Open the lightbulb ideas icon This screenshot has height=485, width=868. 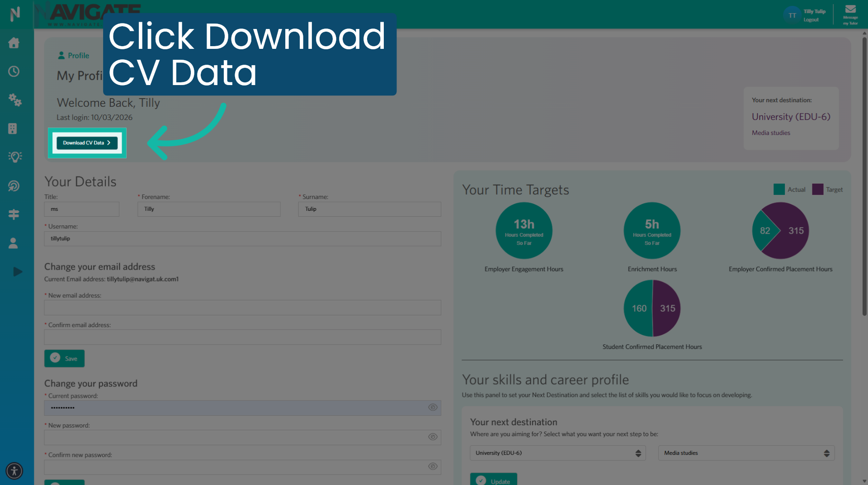point(15,157)
